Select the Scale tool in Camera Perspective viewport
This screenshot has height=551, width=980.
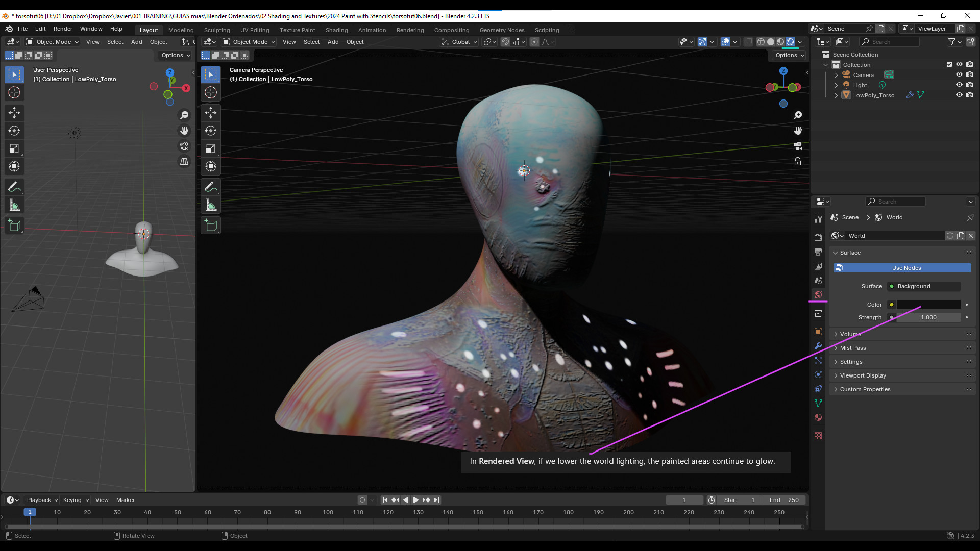pos(211,148)
